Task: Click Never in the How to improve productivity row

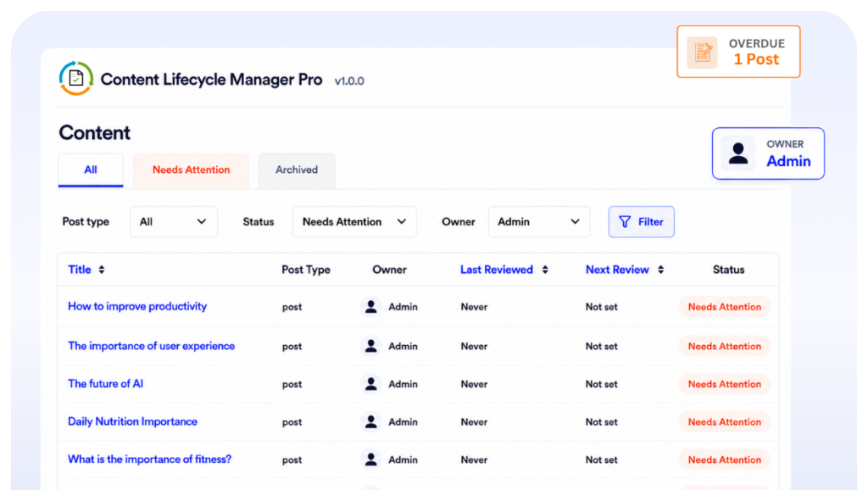Action: (474, 307)
